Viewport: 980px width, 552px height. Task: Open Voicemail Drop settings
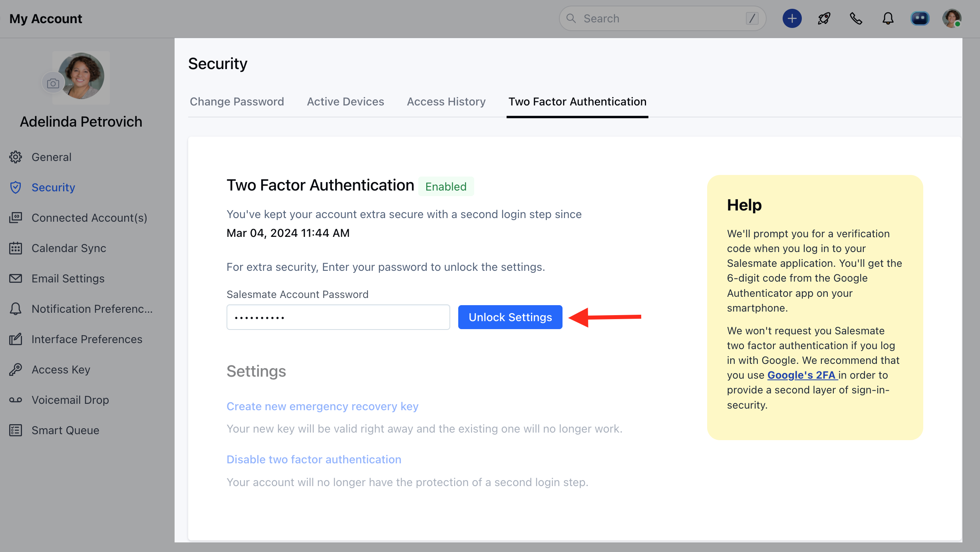click(70, 400)
